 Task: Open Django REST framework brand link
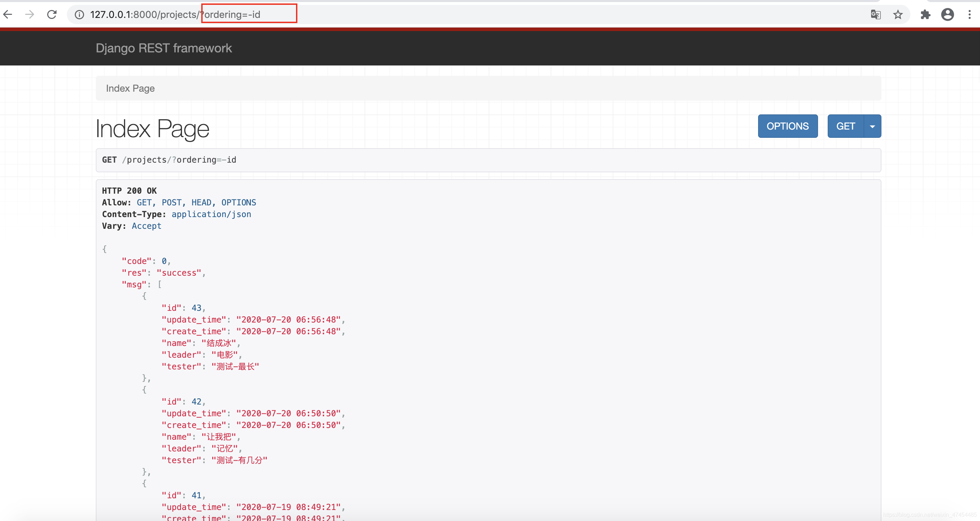(x=164, y=48)
